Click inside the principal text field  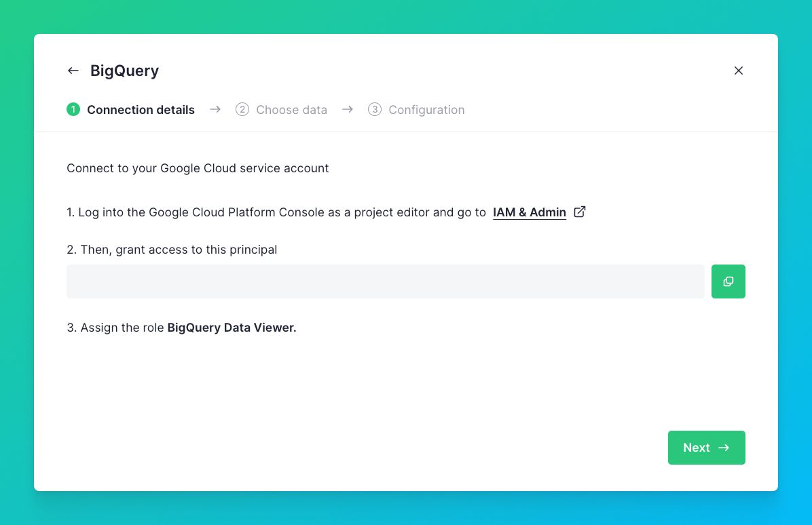click(x=385, y=281)
